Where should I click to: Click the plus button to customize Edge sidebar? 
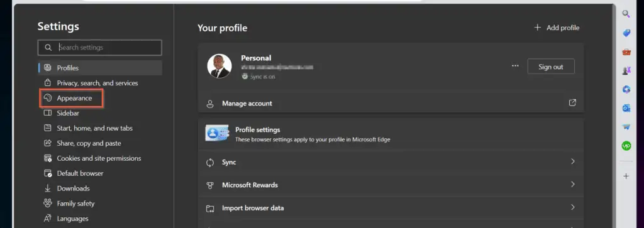[x=626, y=176]
